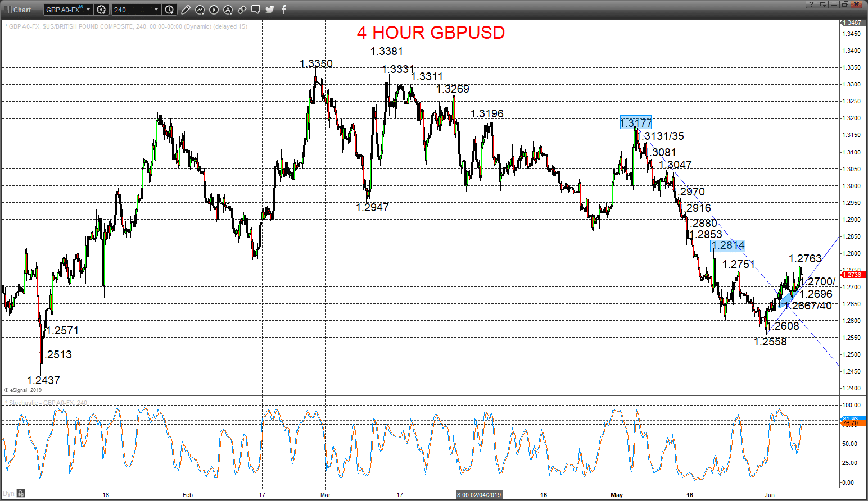Expand the GBP A0-FX symbol dropdown

(x=88, y=10)
